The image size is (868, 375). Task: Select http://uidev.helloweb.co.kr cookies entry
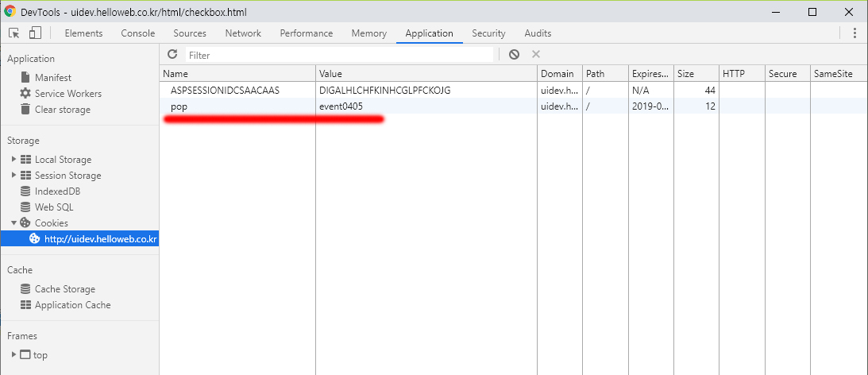[x=79, y=238]
